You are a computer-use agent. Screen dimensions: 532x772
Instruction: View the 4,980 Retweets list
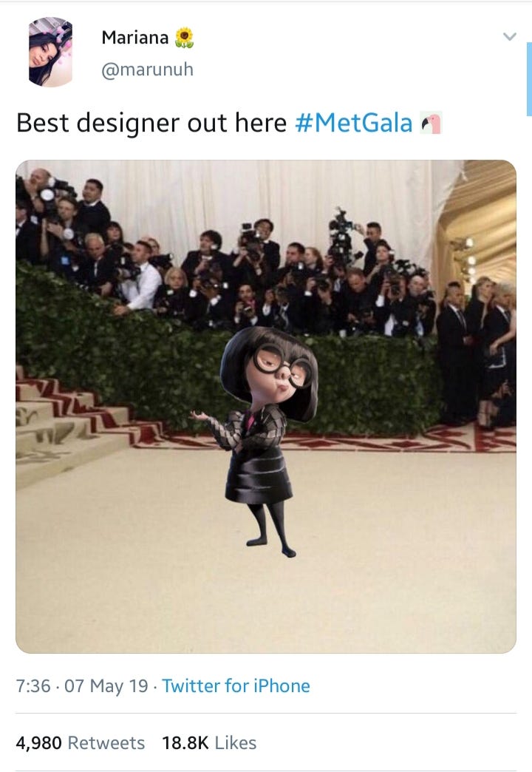click(x=81, y=742)
